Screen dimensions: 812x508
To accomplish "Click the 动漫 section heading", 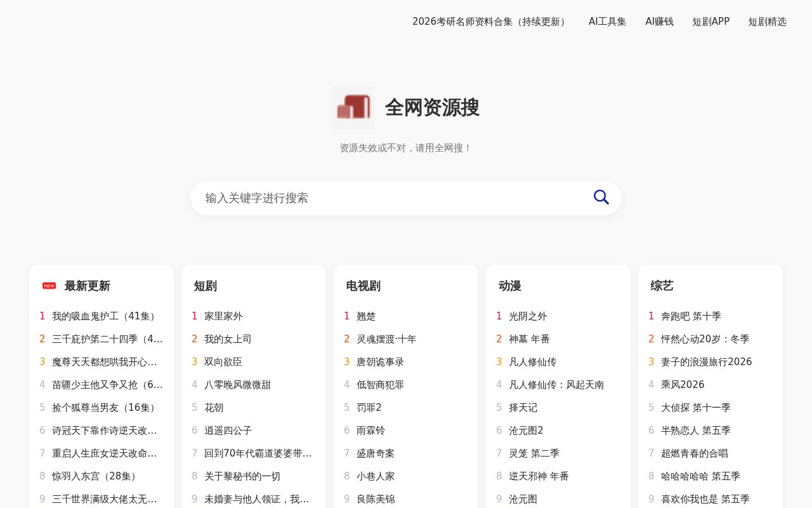I will click(x=510, y=286).
